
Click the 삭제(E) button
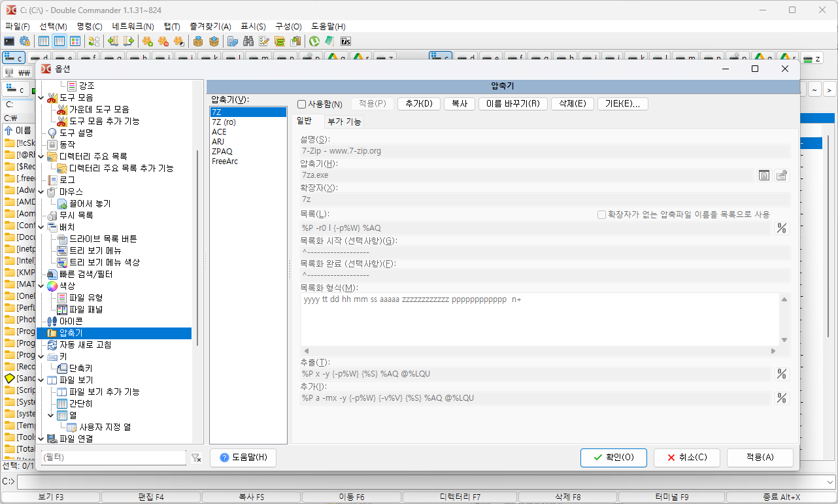coord(573,104)
